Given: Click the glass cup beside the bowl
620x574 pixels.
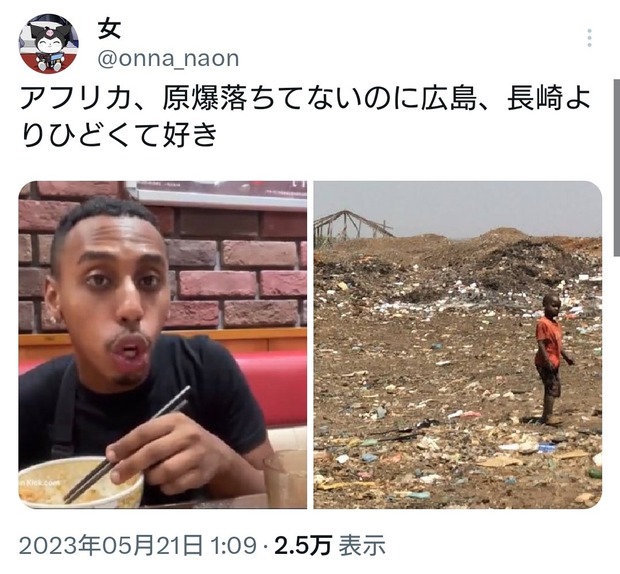Looking at the screenshot, I should coord(285,478).
